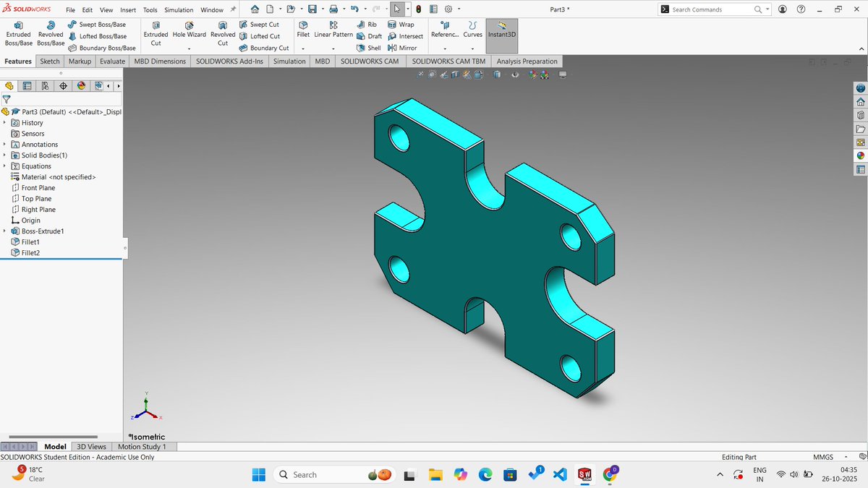Click the Undo arrow icon

pyautogui.click(x=354, y=9)
